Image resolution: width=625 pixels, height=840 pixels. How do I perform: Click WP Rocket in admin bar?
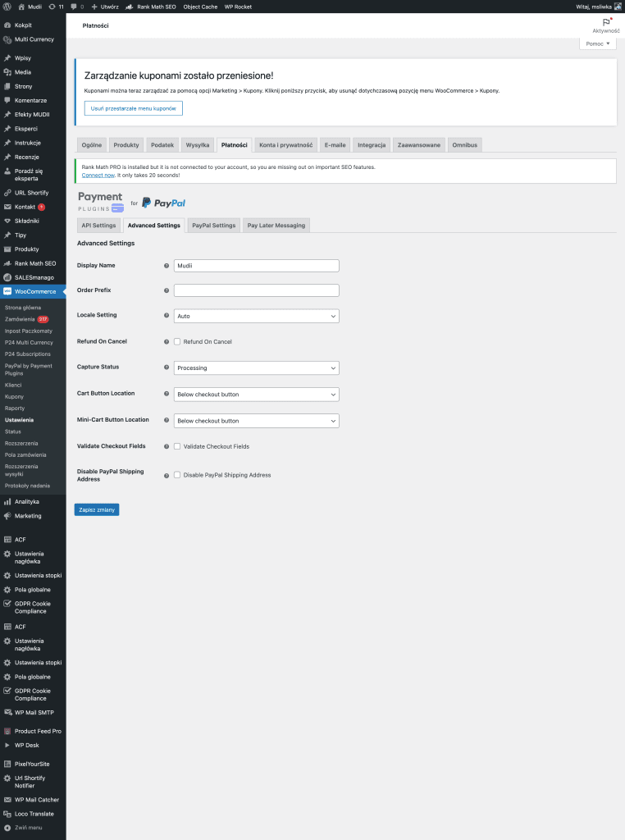pyautogui.click(x=238, y=7)
